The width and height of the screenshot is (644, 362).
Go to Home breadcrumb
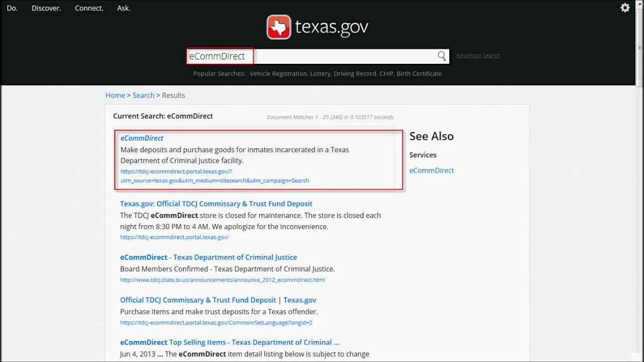(115, 95)
